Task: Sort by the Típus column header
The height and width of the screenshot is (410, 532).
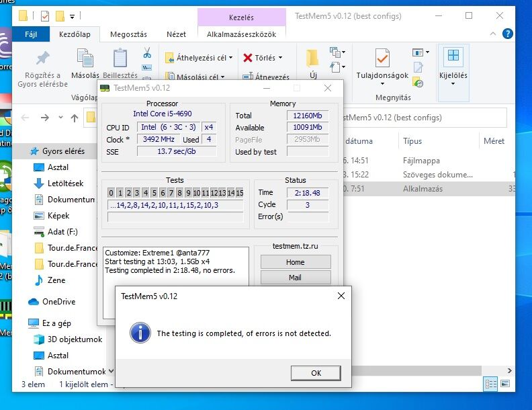Action: [x=412, y=141]
